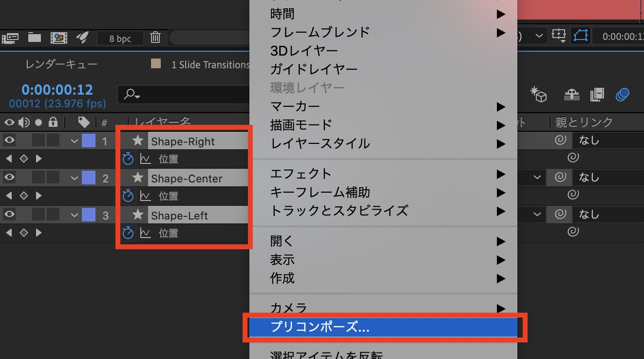
Task: Click the Interpret Footage icon in project panel
Action: point(11,38)
